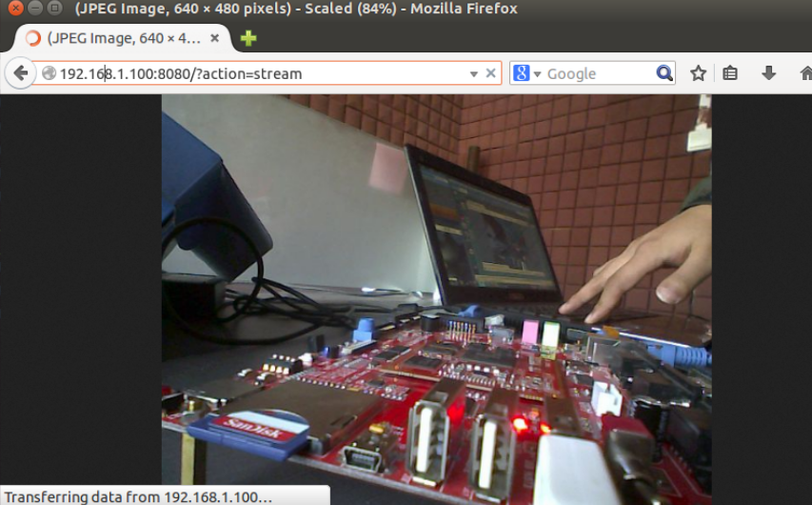This screenshot has width=812, height=505.
Task: Click the search magnifier icon
Action: [663, 73]
